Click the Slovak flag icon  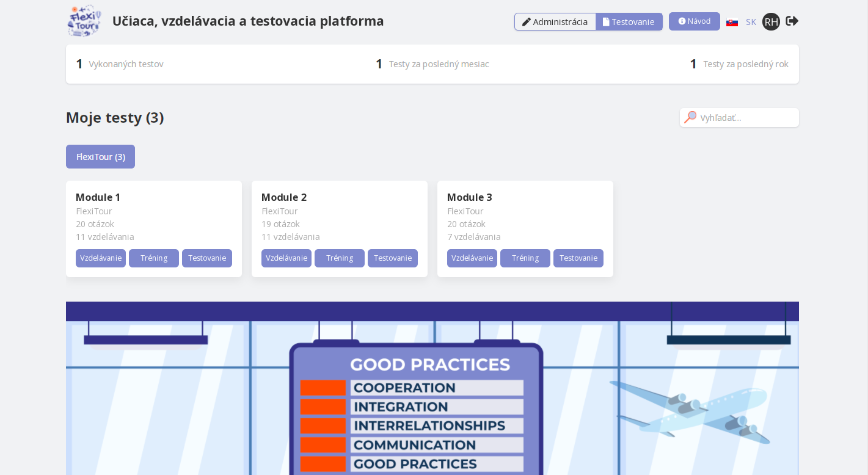tap(732, 23)
